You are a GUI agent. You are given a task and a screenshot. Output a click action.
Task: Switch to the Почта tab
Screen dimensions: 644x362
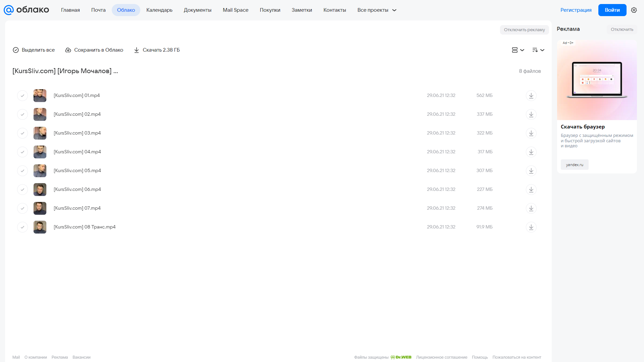click(98, 10)
